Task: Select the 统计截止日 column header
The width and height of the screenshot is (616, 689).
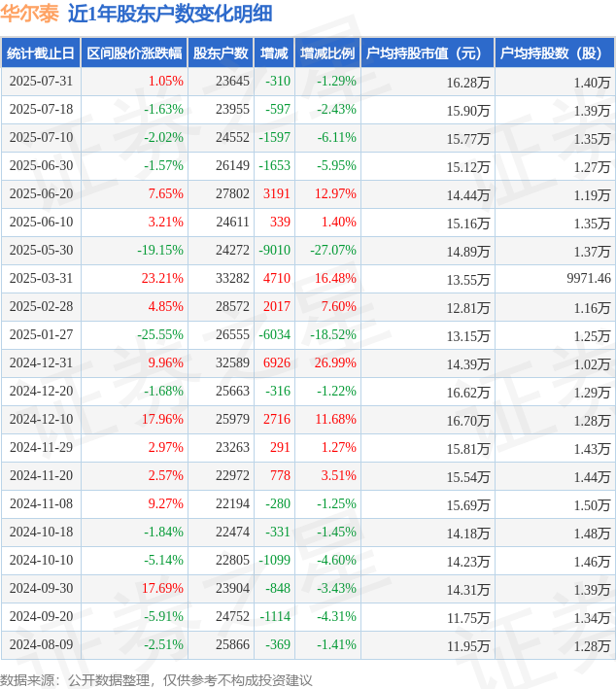Action: 41,53
